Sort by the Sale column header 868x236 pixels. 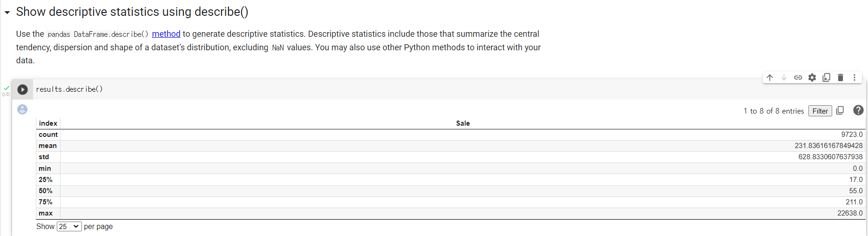[x=463, y=123]
